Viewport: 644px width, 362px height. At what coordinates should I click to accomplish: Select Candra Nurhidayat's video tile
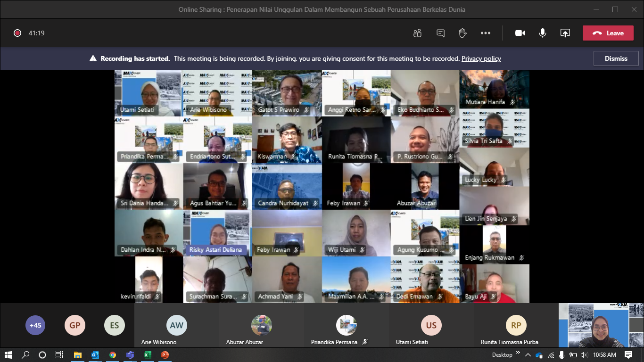tap(287, 186)
